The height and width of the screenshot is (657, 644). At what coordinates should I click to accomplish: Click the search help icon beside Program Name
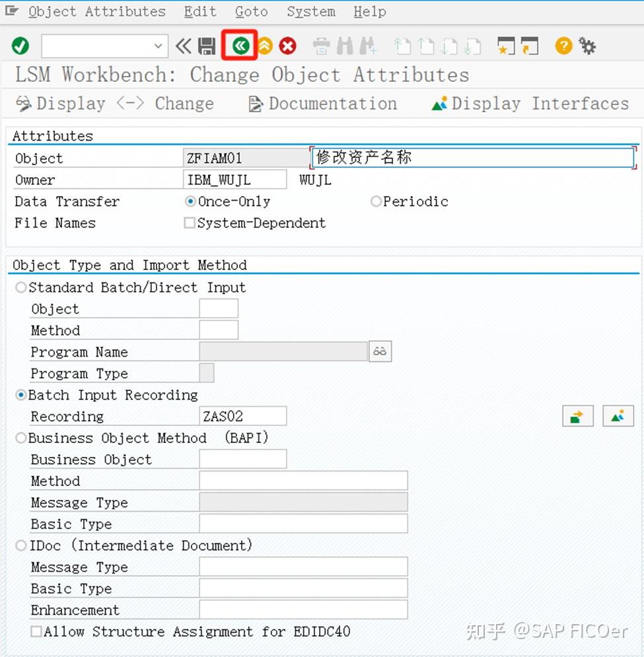point(380,351)
